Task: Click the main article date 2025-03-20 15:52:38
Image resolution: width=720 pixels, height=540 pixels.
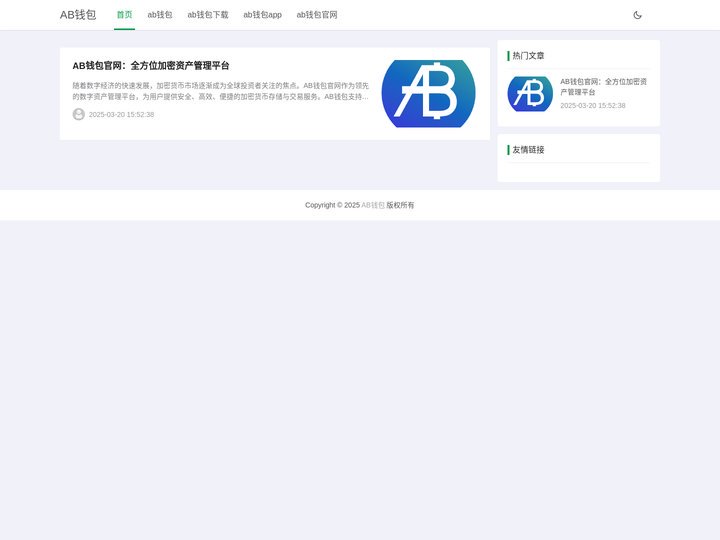Action: 121,114
